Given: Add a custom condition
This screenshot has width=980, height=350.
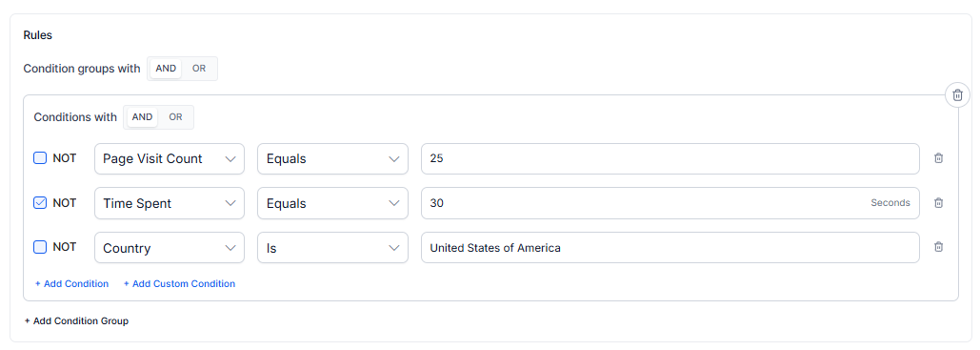Looking at the screenshot, I should [x=179, y=283].
